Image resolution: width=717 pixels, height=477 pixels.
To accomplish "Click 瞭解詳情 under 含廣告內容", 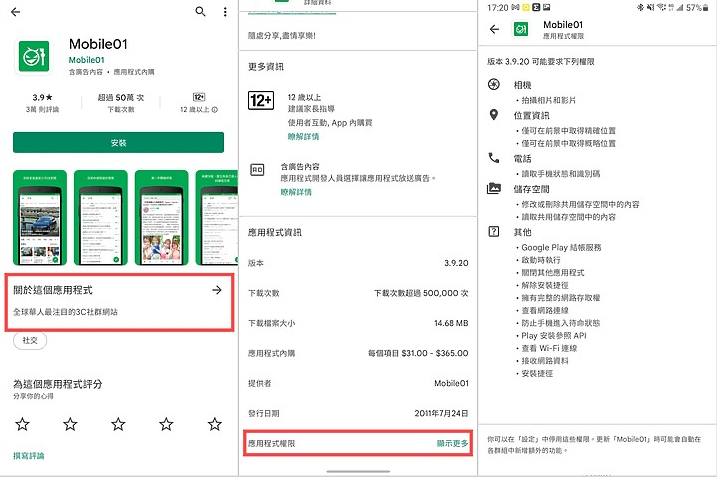I will click(x=296, y=192).
